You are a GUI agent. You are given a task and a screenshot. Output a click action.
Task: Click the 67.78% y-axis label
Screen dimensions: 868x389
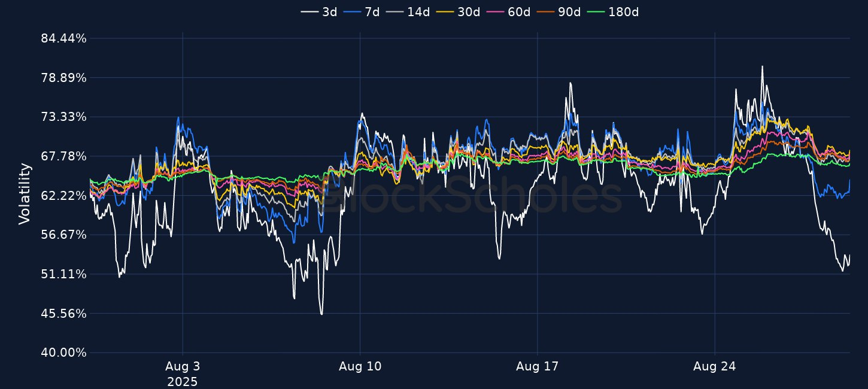[63, 156]
